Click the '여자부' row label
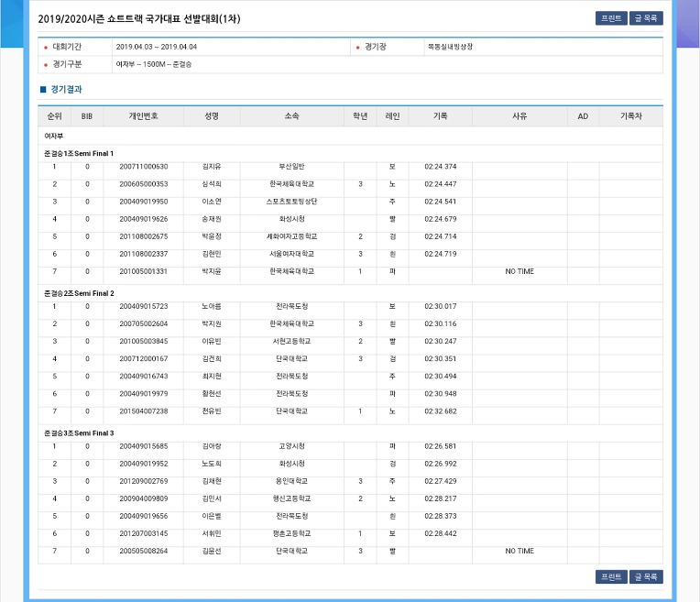The image size is (700, 602). pyautogui.click(x=53, y=137)
